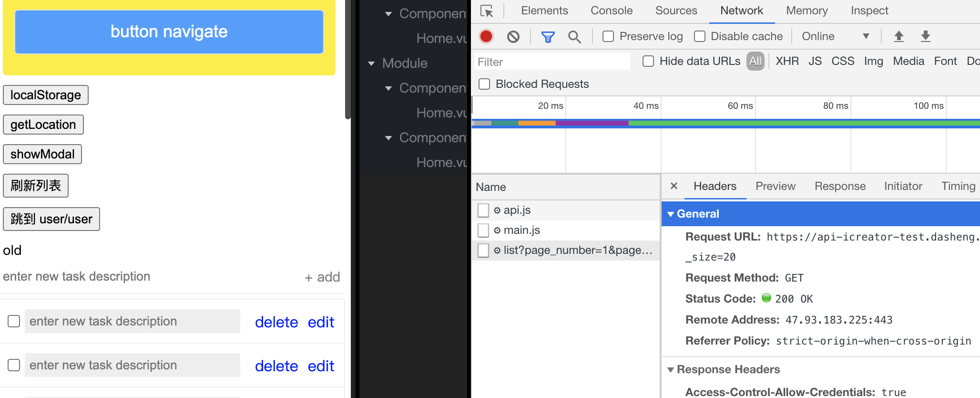
Task: Show the Response details tab
Action: click(840, 186)
